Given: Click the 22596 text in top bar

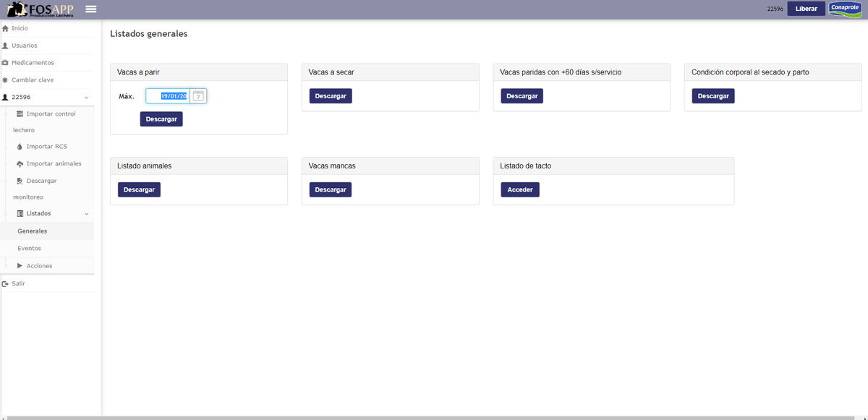Looking at the screenshot, I should click(x=775, y=9).
